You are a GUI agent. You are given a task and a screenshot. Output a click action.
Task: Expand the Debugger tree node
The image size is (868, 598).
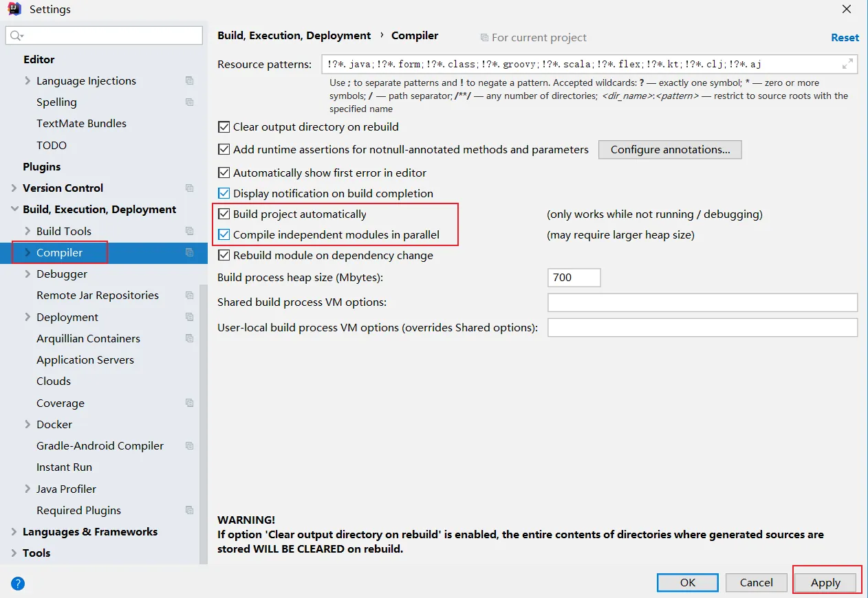[28, 274]
